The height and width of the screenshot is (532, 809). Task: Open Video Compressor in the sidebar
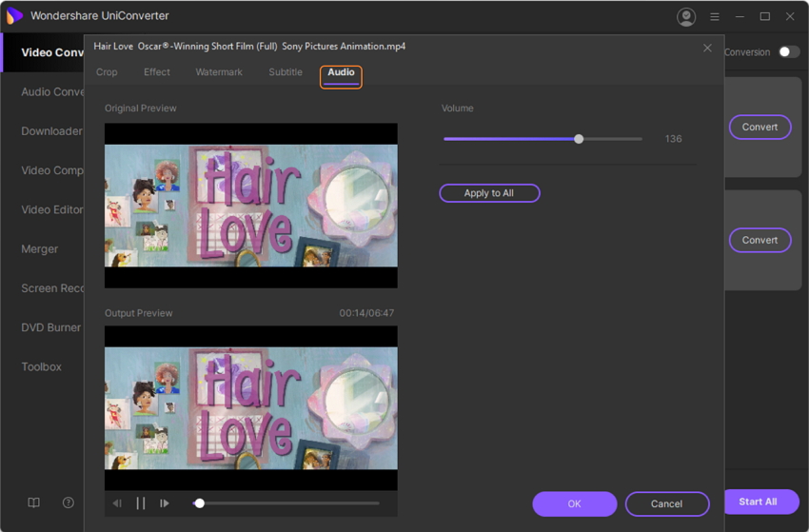point(52,170)
